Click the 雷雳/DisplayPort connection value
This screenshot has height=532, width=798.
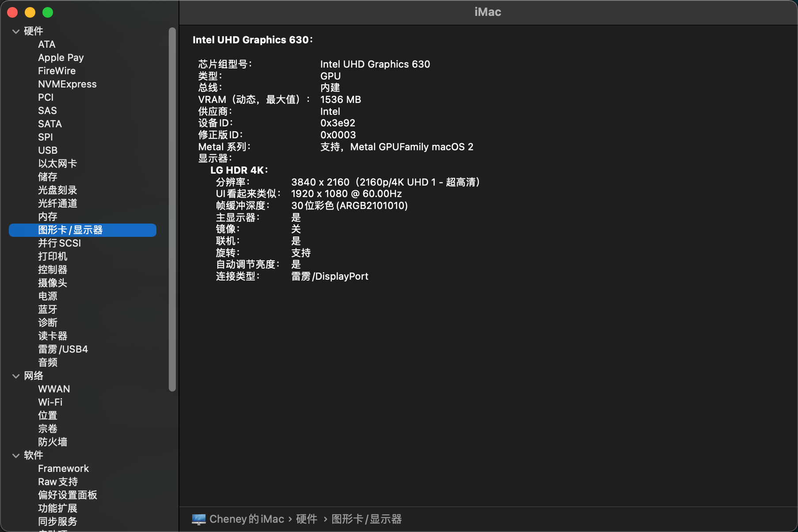point(330,277)
